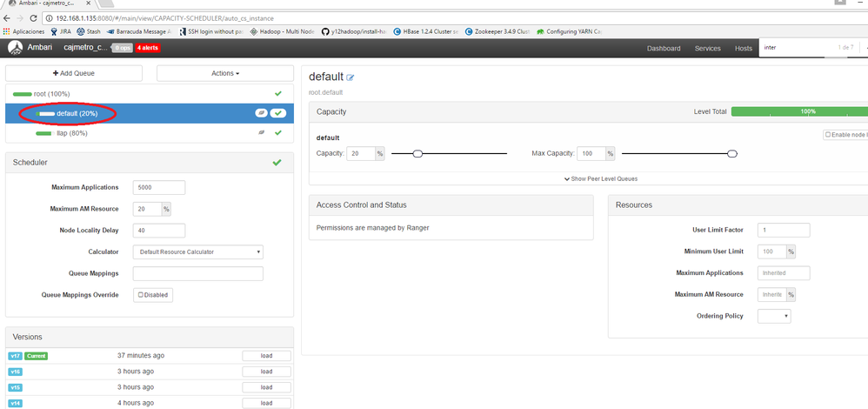
Task: Click the browser reload page icon
Action: (x=34, y=18)
